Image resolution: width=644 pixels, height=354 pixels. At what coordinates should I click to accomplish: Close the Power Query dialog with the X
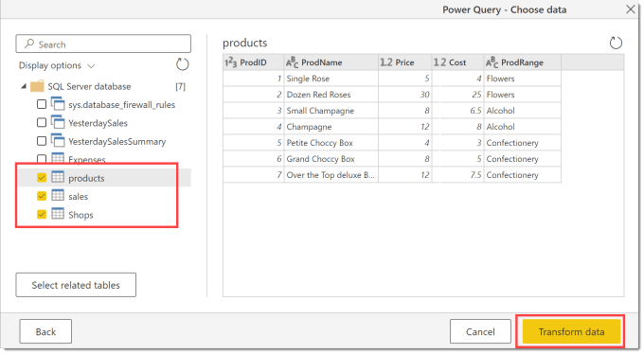(631, 9)
